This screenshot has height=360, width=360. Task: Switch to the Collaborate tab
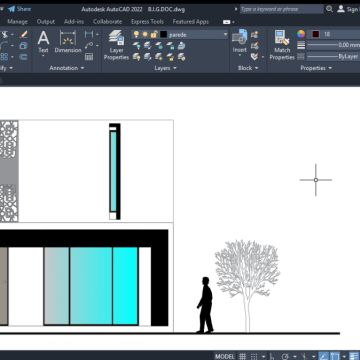(107, 22)
